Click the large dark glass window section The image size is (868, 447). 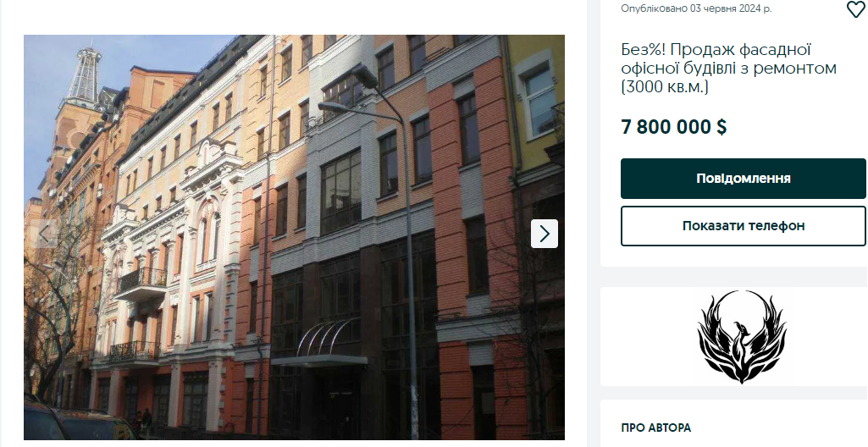click(x=340, y=192)
